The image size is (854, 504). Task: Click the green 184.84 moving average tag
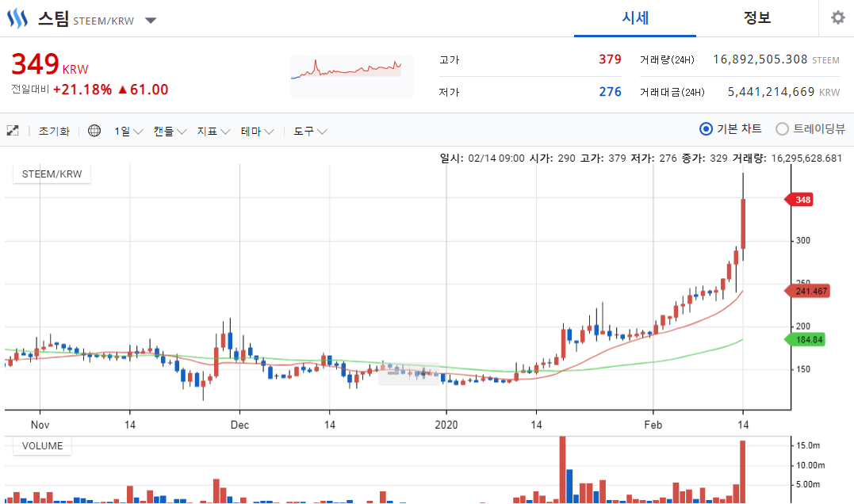coord(804,340)
